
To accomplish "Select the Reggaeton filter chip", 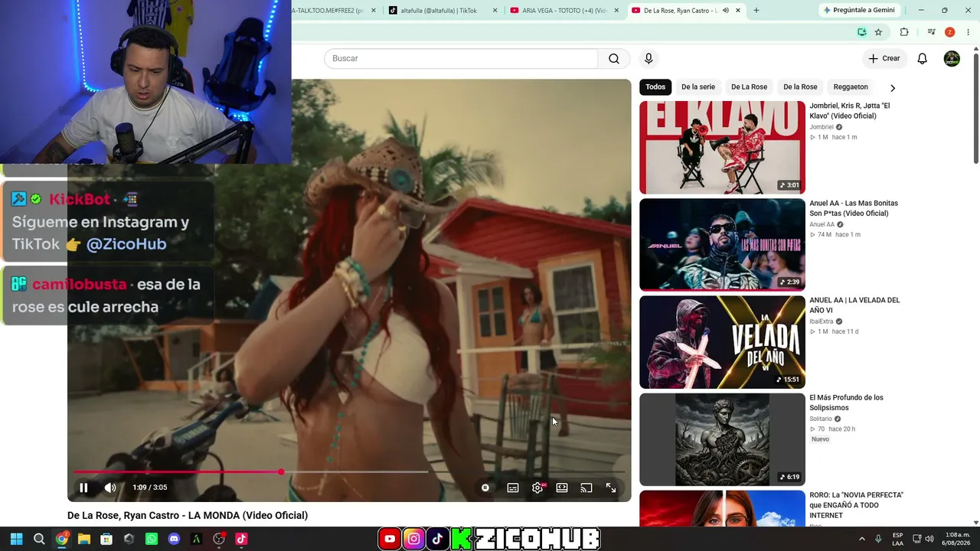I will [851, 87].
